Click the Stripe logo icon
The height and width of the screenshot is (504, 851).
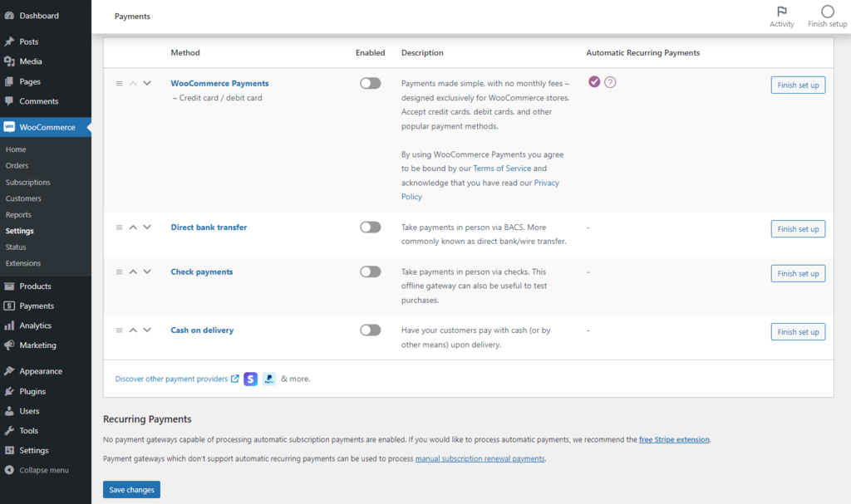click(250, 379)
